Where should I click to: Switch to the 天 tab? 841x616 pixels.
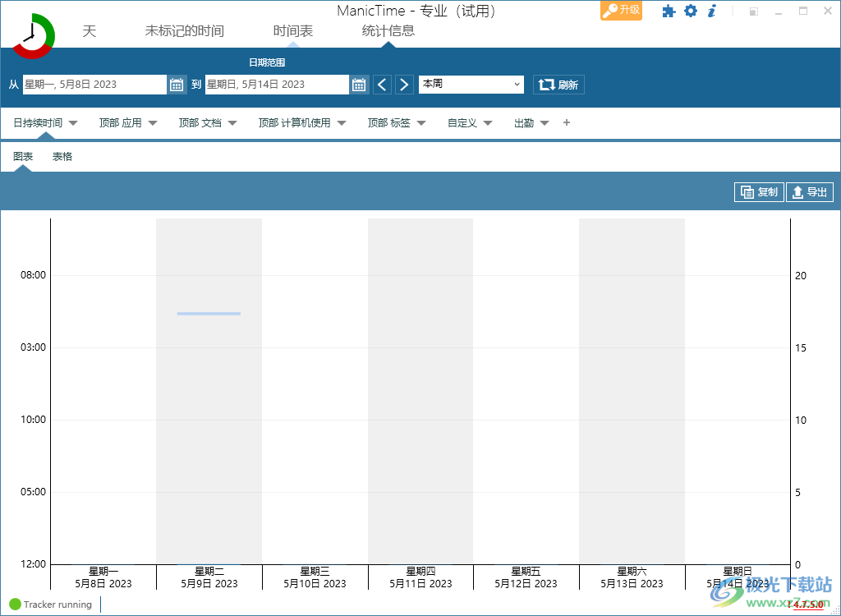[x=89, y=31]
